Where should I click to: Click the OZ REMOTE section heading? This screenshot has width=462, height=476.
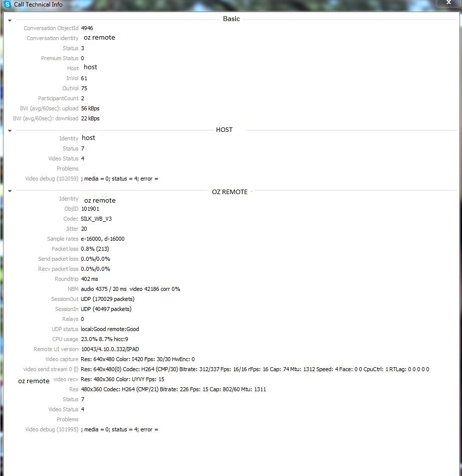229,192
